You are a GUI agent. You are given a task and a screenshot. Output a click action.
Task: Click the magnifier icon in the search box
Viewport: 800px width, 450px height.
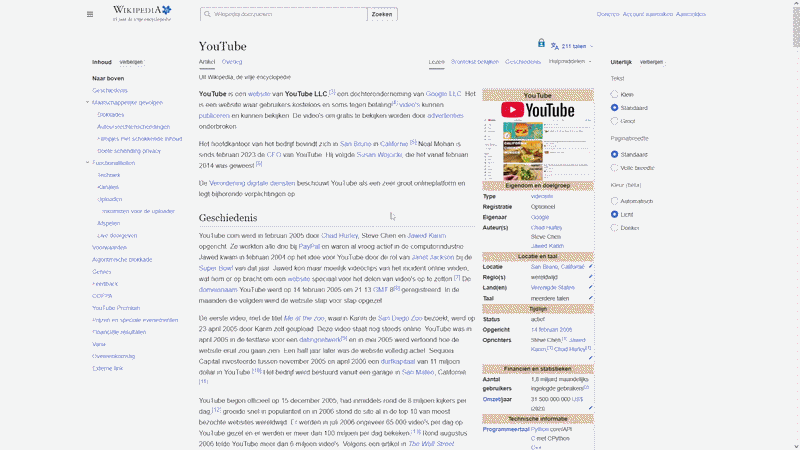tap(207, 14)
